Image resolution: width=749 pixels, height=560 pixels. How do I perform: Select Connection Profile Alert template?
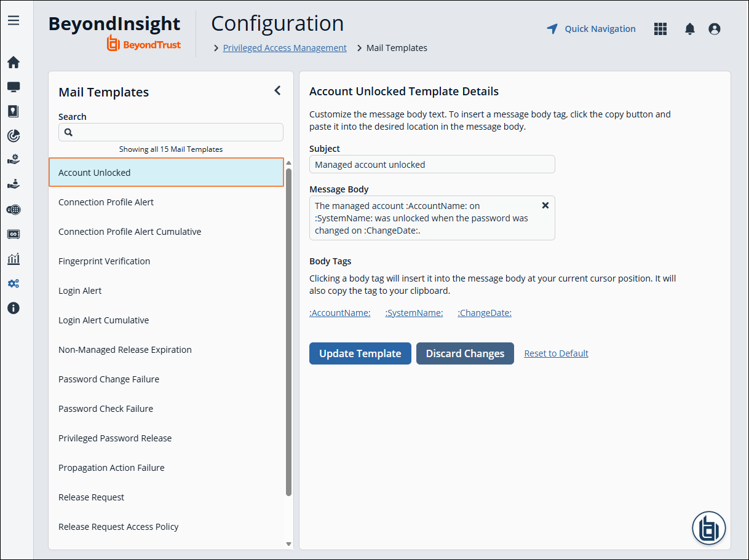point(166,202)
